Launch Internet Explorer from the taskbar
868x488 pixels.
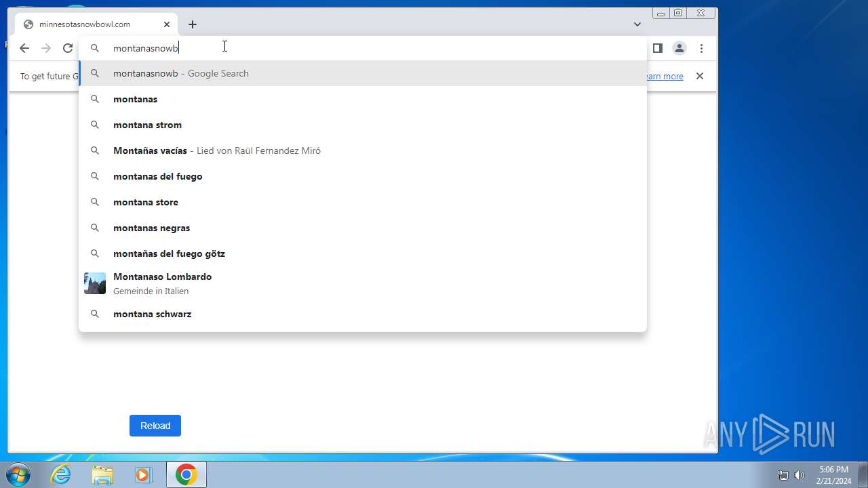pyautogui.click(x=61, y=475)
